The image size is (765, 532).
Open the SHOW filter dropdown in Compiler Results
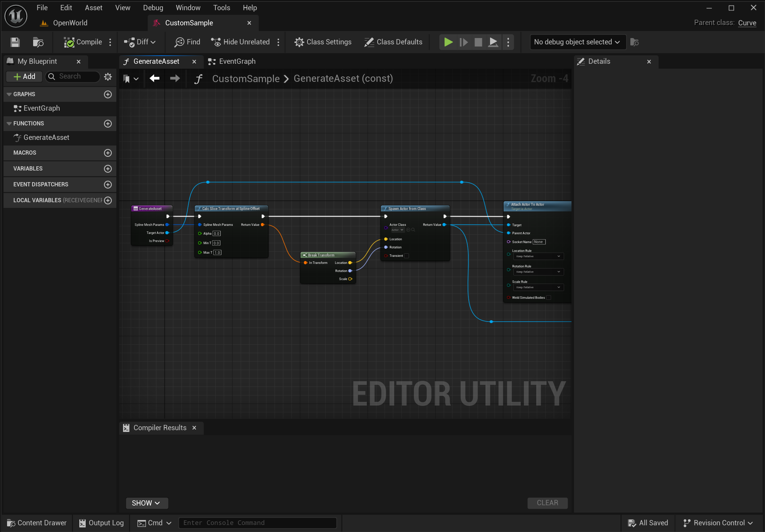[x=146, y=503]
